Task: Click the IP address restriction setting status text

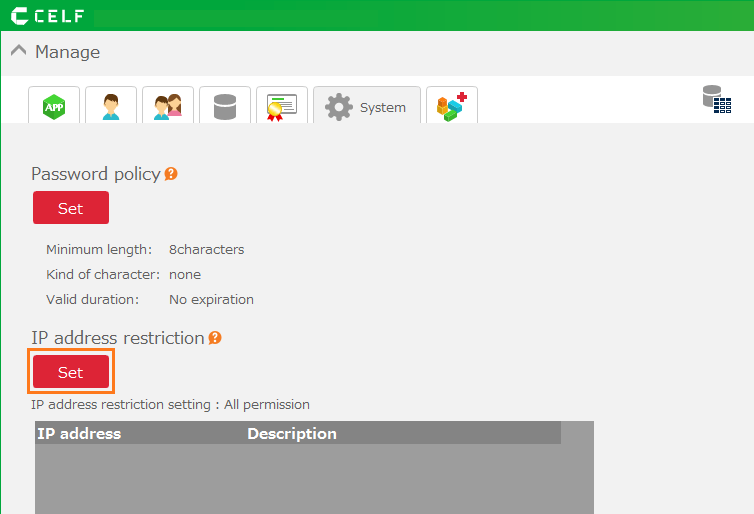Action: [170, 405]
